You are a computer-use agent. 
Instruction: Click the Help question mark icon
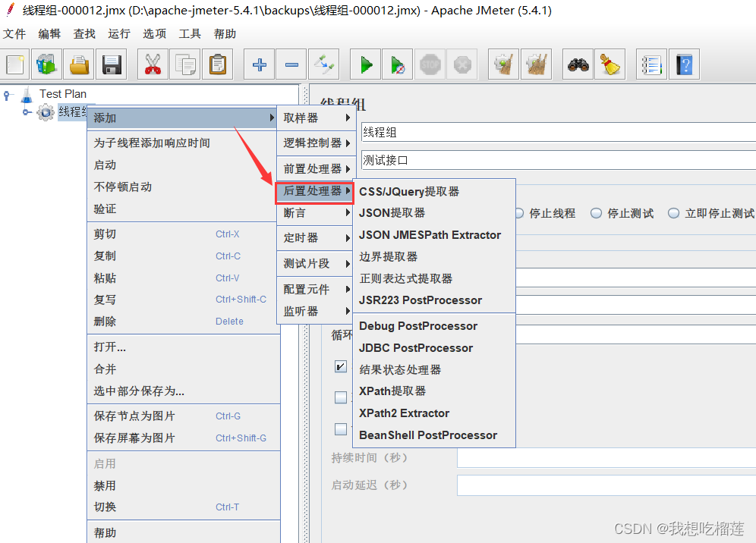(684, 64)
